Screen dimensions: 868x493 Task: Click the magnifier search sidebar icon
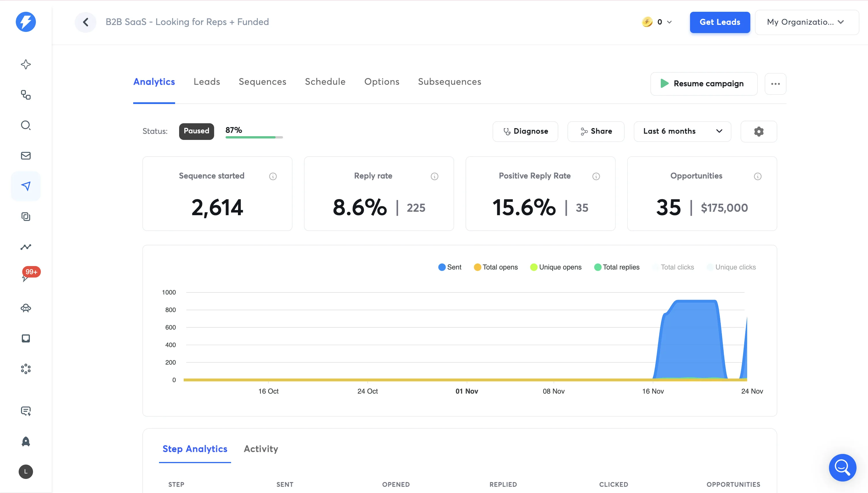(x=26, y=125)
